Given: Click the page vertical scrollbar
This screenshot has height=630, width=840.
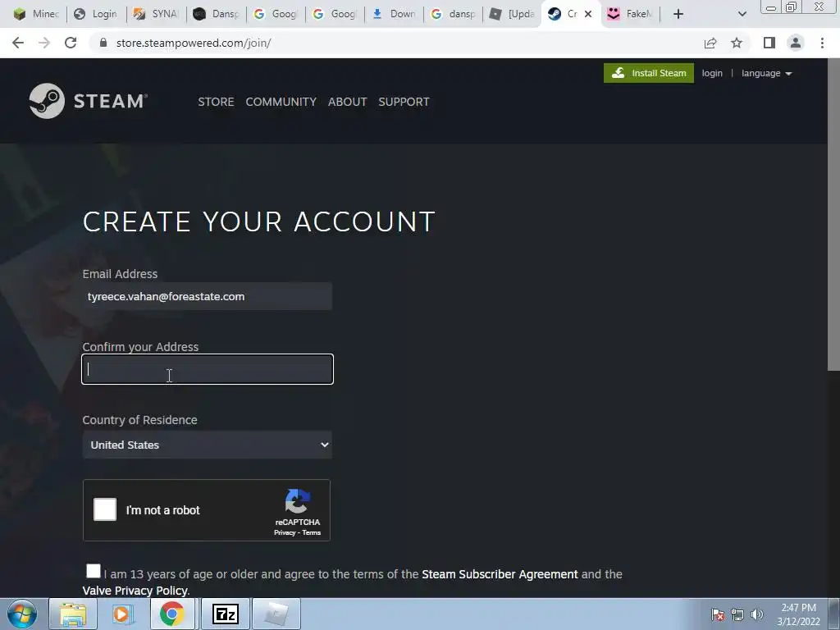Looking at the screenshot, I should click(x=833, y=214).
